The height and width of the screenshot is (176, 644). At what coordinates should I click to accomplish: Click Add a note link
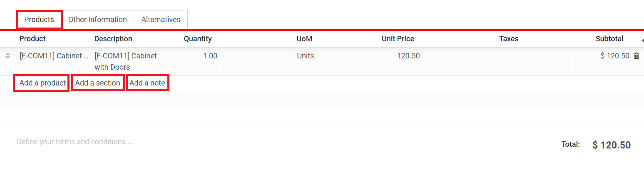[x=147, y=83]
